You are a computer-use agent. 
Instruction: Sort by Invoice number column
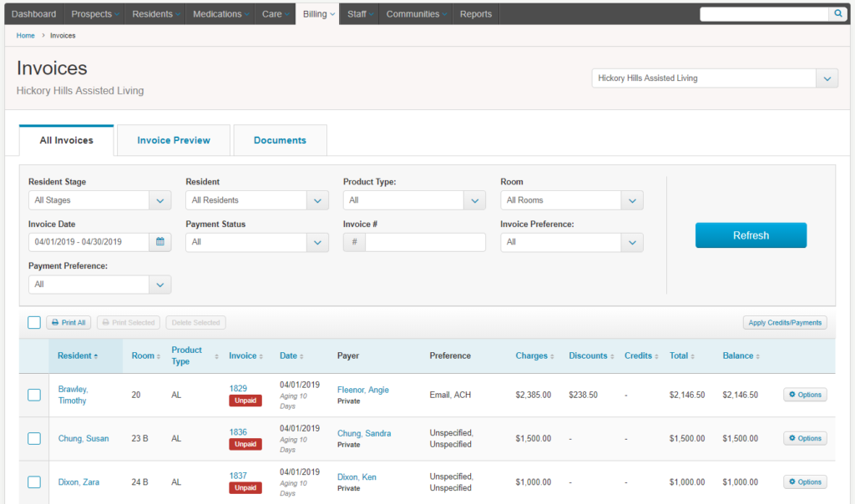pos(245,355)
